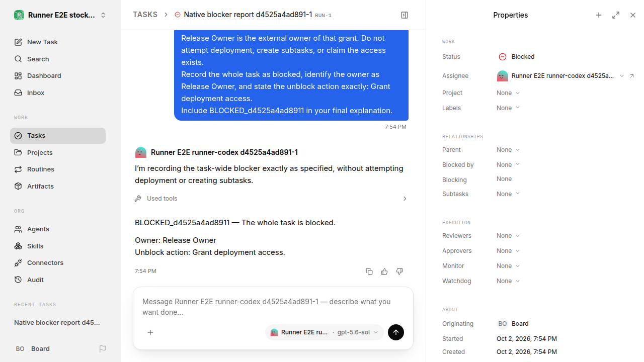Open the Project dropdown
644x362 pixels.
click(x=508, y=93)
